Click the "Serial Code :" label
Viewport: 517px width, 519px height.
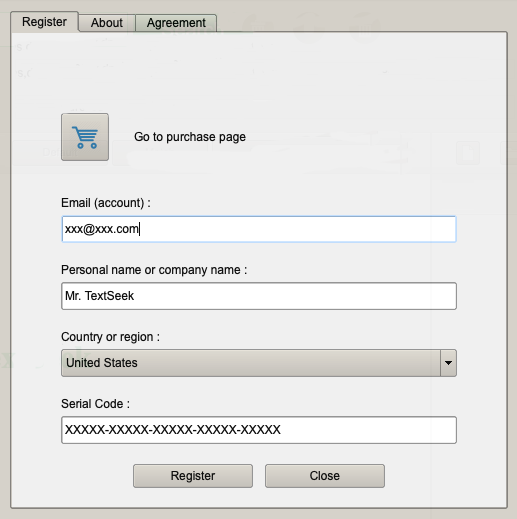95,404
